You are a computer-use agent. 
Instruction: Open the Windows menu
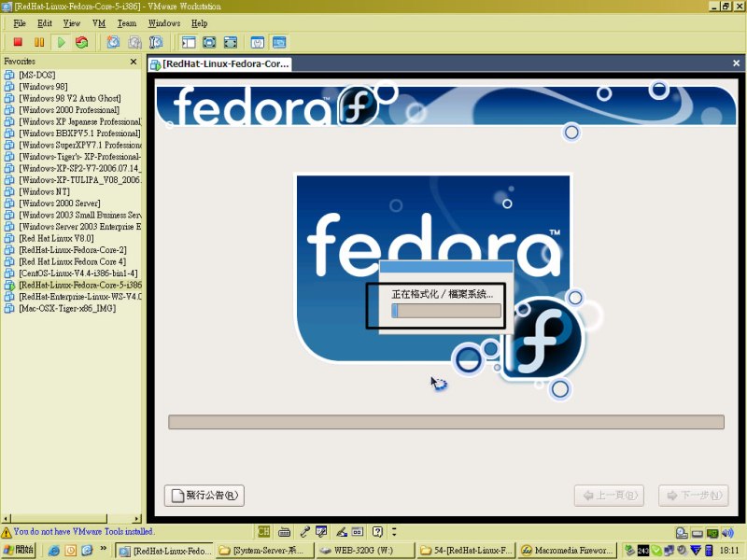click(x=164, y=23)
